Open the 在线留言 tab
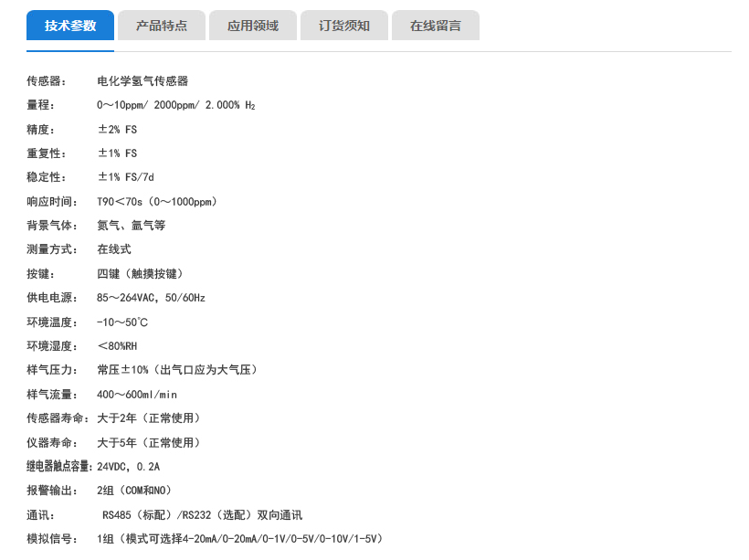The image size is (749, 560). click(x=436, y=26)
